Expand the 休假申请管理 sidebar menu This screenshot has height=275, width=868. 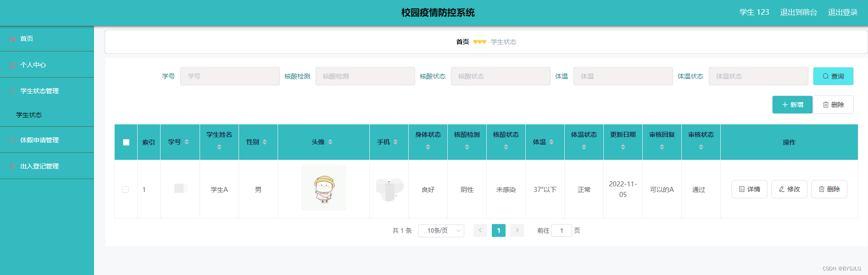[47, 140]
